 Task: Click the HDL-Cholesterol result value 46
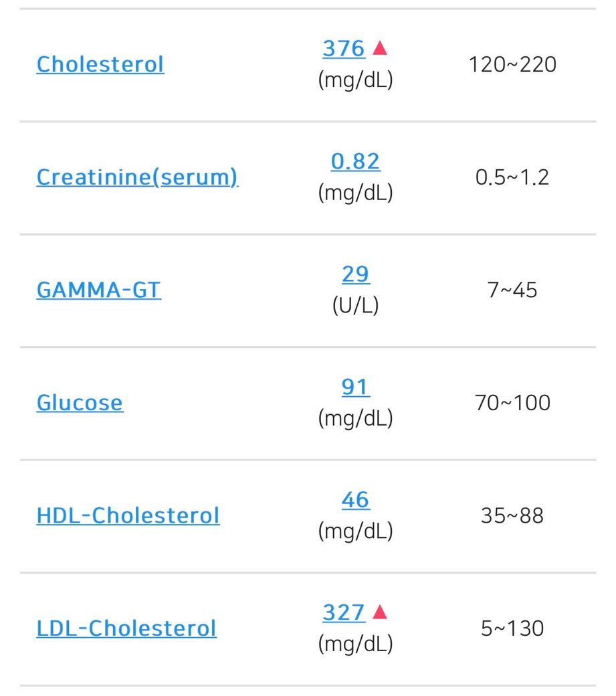[355, 500]
